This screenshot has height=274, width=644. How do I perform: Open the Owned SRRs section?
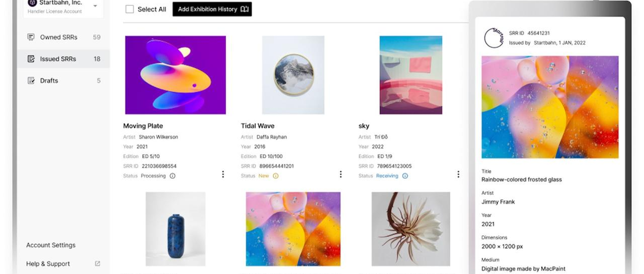point(58,37)
